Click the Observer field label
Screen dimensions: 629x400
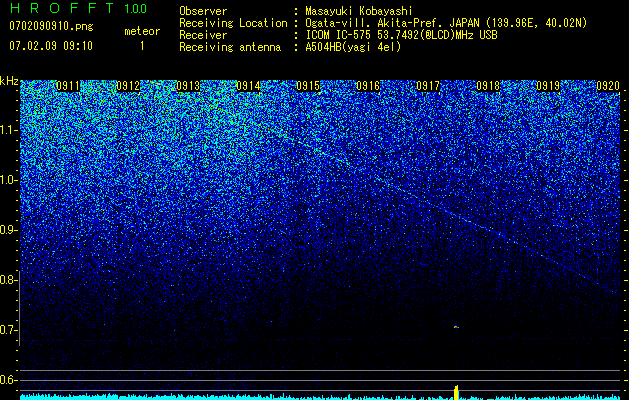(203, 11)
